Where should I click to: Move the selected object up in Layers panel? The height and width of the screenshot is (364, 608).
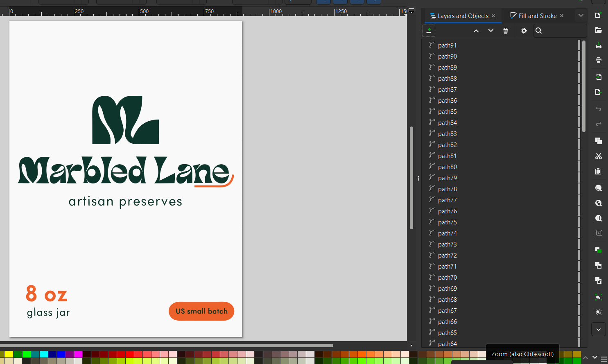(476, 31)
